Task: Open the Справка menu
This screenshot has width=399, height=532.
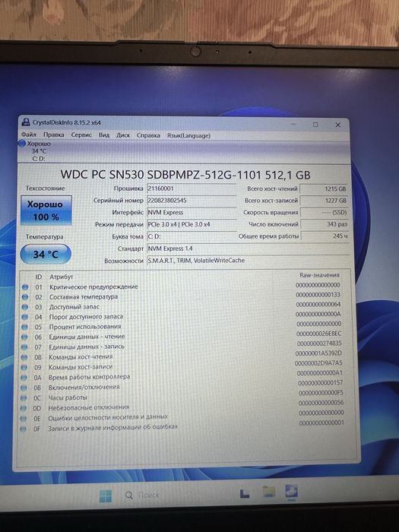Action: click(148, 135)
